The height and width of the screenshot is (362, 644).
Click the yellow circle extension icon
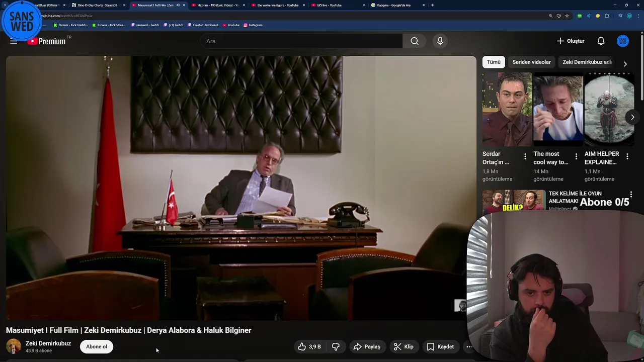(x=598, y=16)
